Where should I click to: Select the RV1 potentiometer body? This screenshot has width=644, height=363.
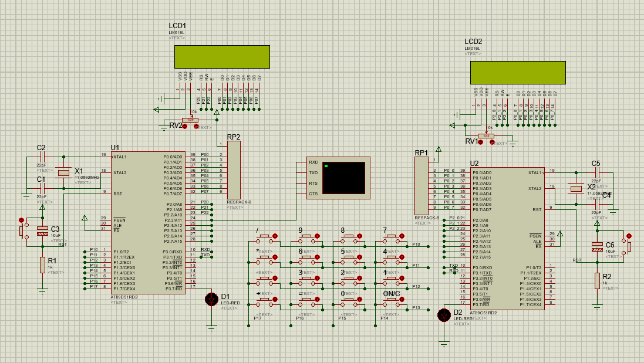pos(486,136)
